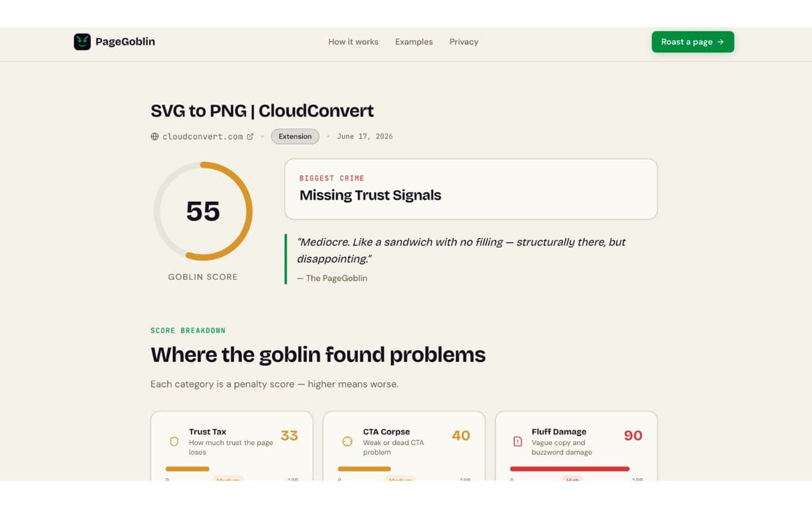Viewport: 812px width, 508px height.
Task: Open the Fluff Damage card title
Action: pyautogui.click(x=559, y=432)
